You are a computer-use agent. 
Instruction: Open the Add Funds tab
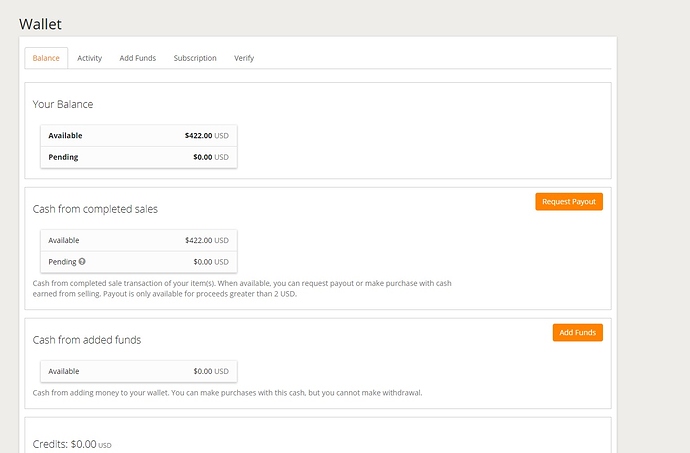pos(138,58)
